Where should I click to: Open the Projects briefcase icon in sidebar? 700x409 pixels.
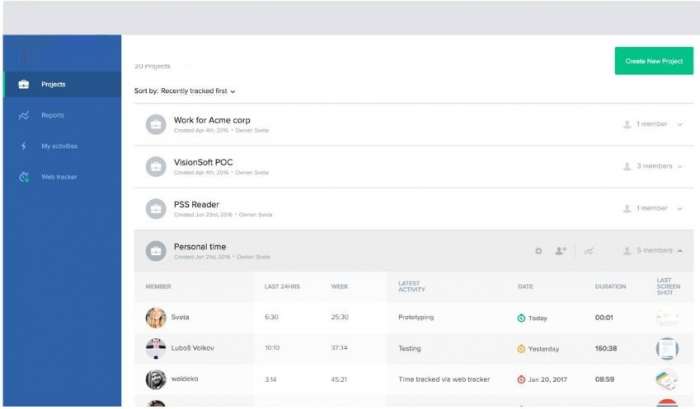click(x=24, y=84)
